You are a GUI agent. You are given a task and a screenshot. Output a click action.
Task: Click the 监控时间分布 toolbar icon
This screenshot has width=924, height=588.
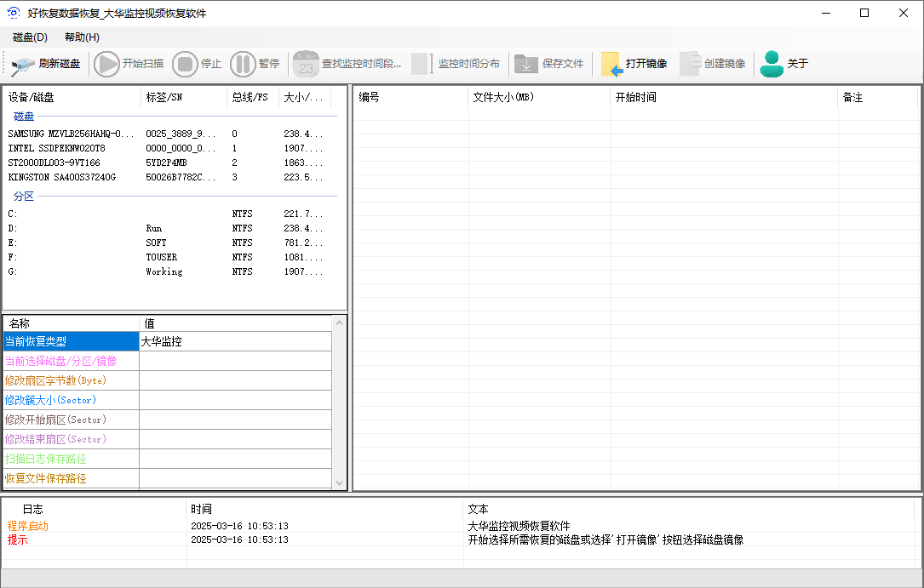pyautogui.click(x=422, y=64)
